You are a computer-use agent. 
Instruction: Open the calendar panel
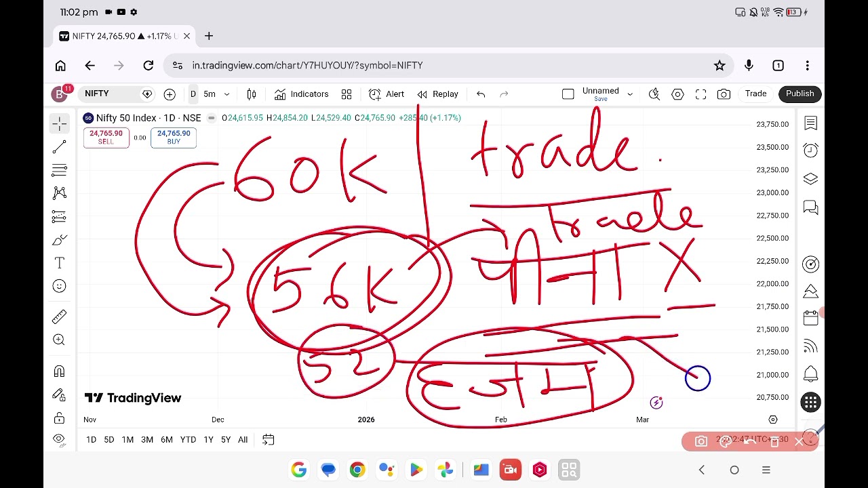810,318
